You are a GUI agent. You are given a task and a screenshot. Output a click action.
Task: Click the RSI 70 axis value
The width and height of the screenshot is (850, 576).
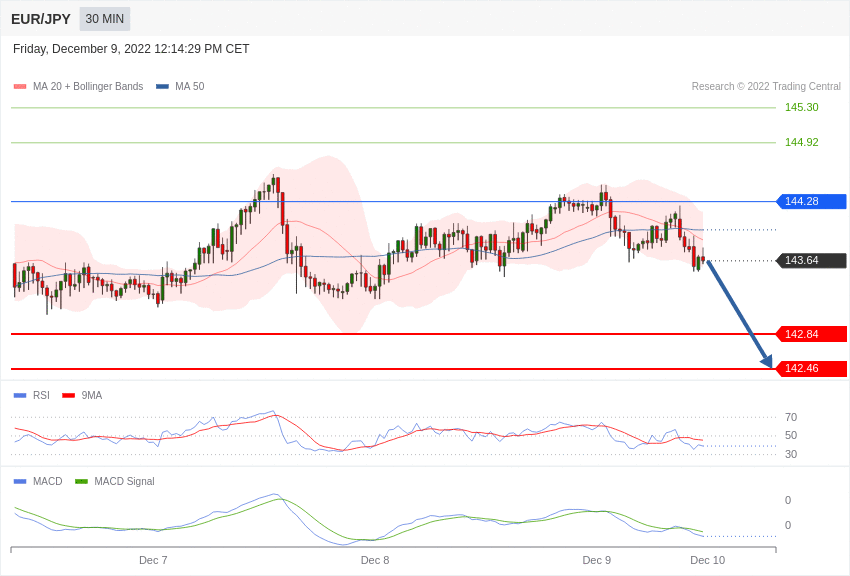791,417
